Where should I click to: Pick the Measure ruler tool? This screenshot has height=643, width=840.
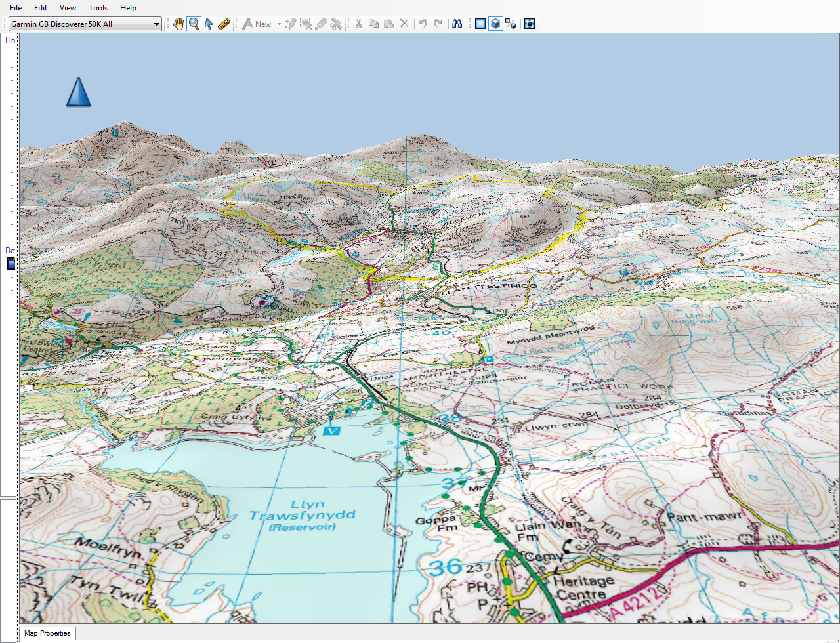224,24
